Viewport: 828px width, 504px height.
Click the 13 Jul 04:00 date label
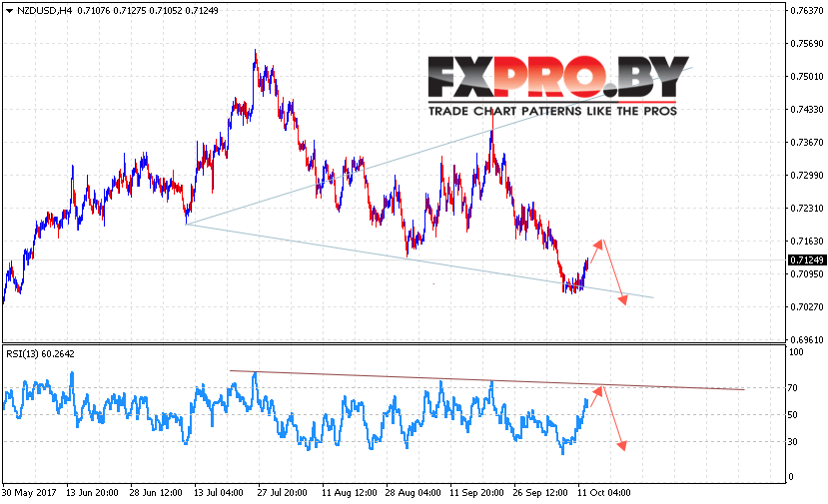coord(218,493)
